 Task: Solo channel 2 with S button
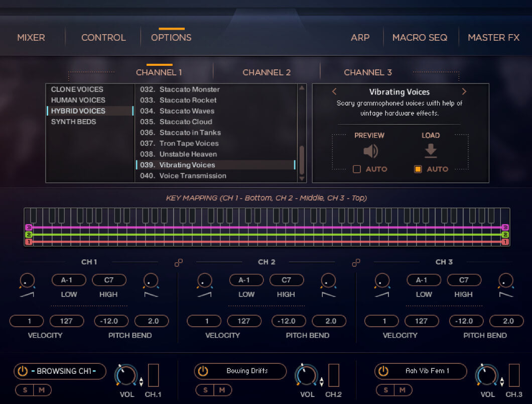pyautogui.click(x=205, y=390)
